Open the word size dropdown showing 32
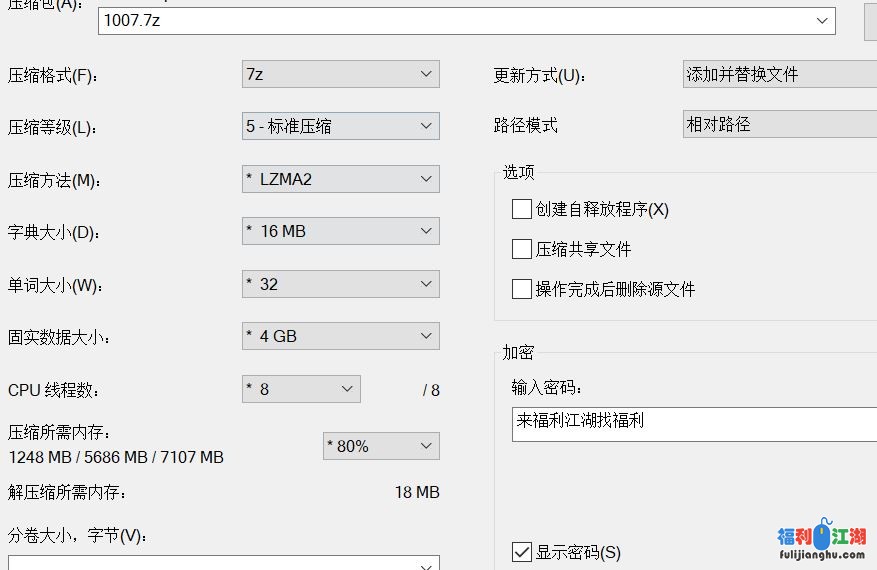877x570 pixels. click(340, 284)
